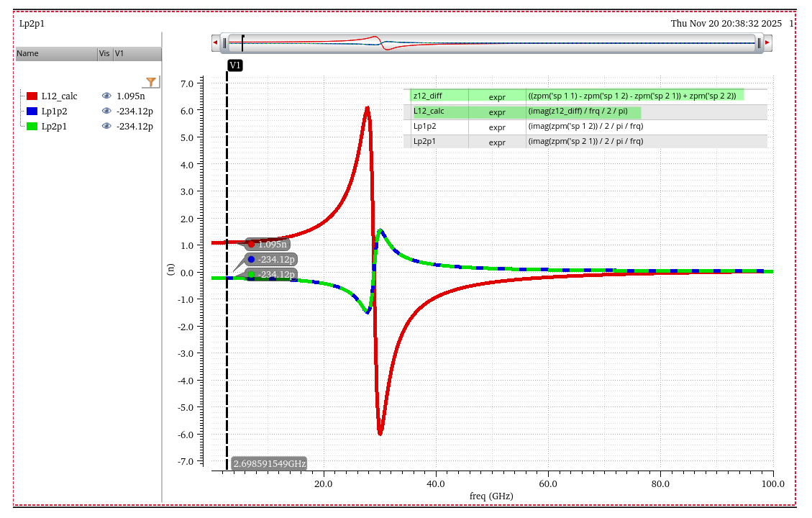Select the L12_calc entry in the legend
812x518 pixels.
[59, 96]
